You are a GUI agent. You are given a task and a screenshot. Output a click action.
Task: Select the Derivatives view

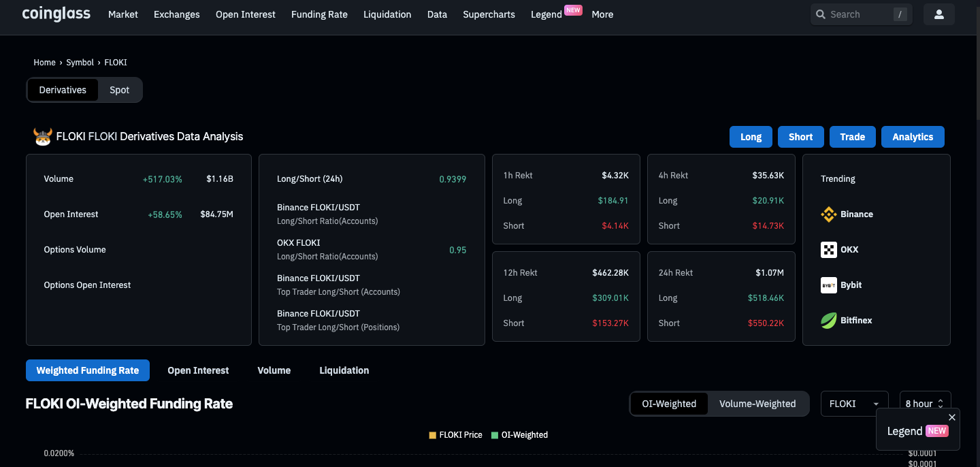tap(63, 90)
